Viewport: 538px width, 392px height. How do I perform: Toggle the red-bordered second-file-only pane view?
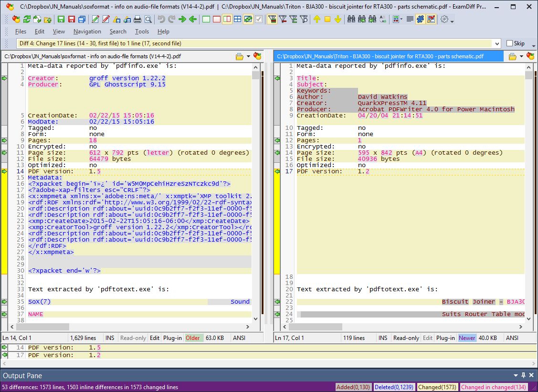coord(217,19)
